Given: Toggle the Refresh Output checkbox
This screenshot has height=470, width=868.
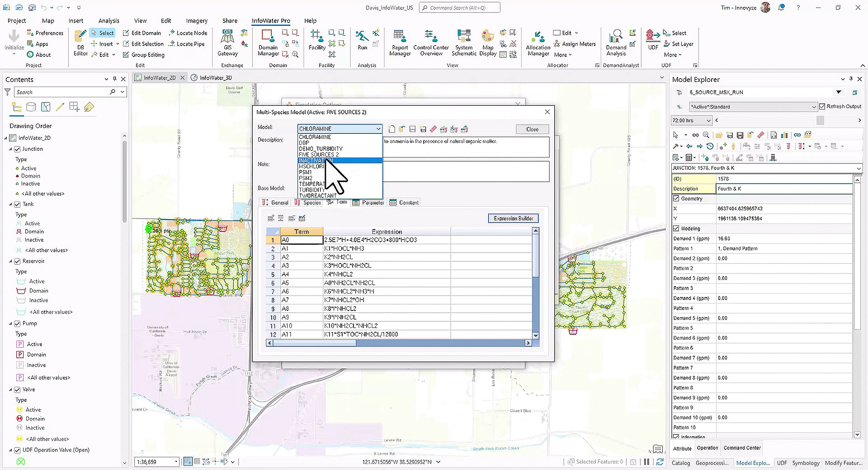Looking at the screenshot, I should coord(822,107).
